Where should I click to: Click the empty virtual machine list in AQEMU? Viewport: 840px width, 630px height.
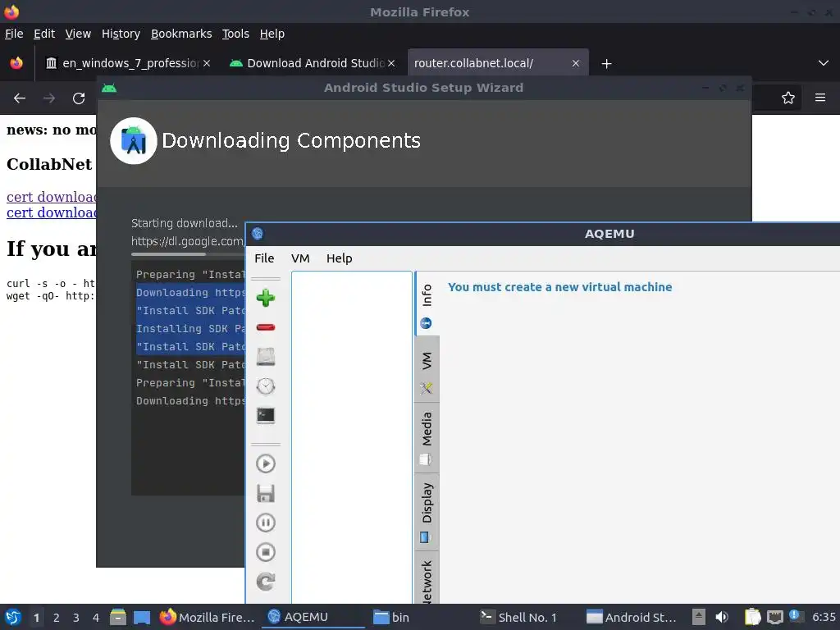pyautogui.click(x=351, y=437)
